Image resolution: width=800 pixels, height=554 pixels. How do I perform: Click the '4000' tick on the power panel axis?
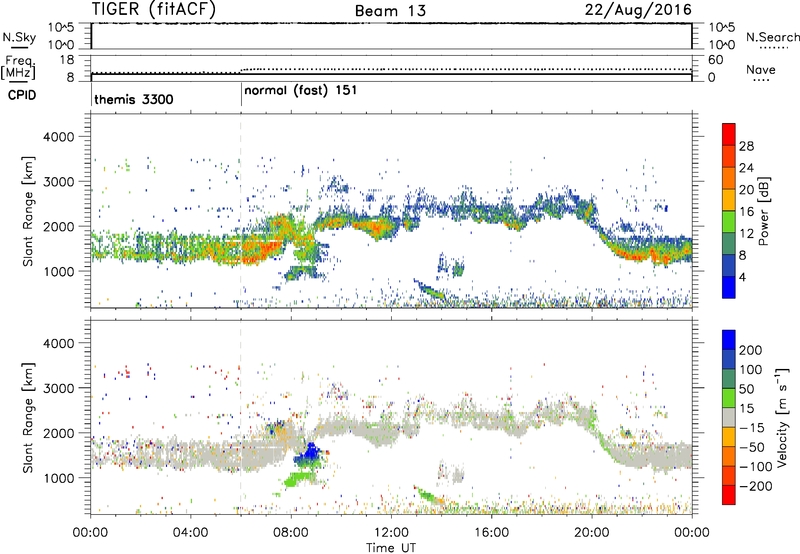coord(58,137)
